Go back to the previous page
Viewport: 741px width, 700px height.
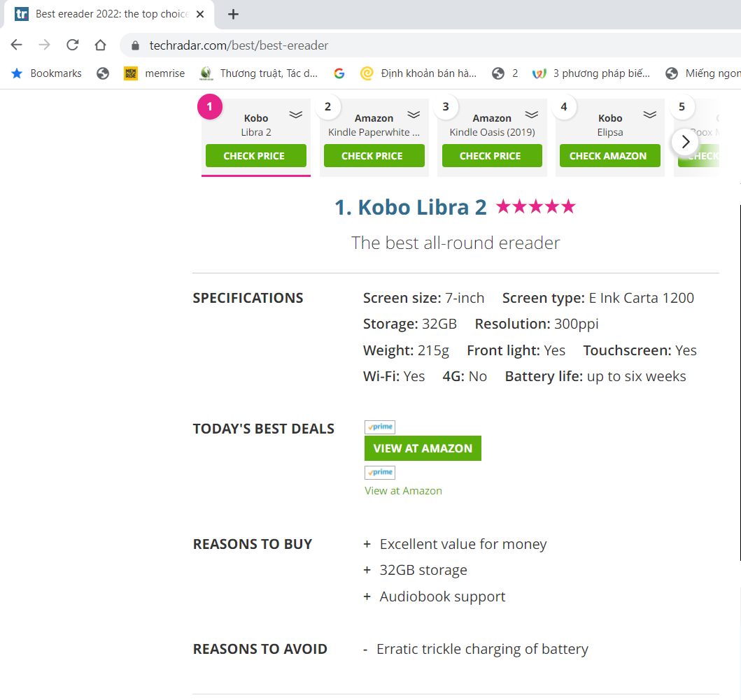[17, 45]
